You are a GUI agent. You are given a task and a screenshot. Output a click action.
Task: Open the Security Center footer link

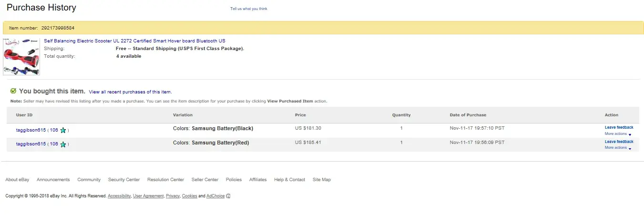pyautogui.click(x=124, y=180)
